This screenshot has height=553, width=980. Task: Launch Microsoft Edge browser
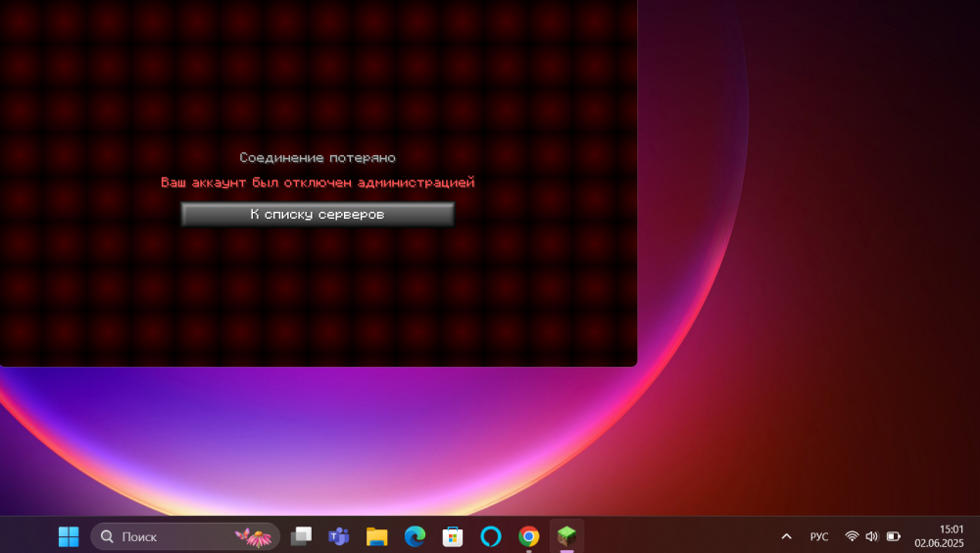click(x=415, y=536)
